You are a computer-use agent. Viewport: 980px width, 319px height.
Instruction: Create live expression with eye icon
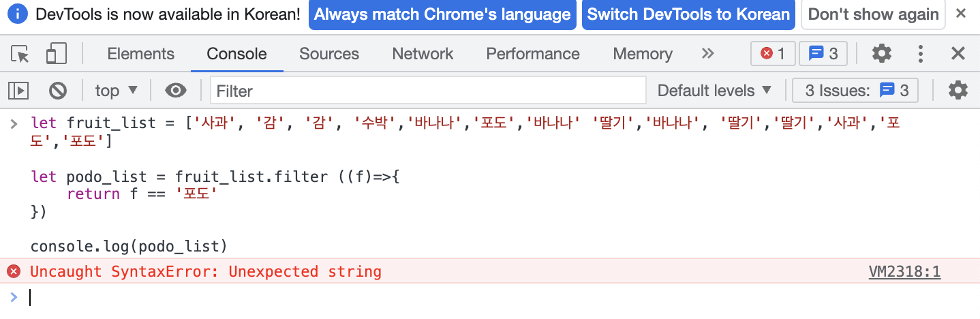pos(176,90)
